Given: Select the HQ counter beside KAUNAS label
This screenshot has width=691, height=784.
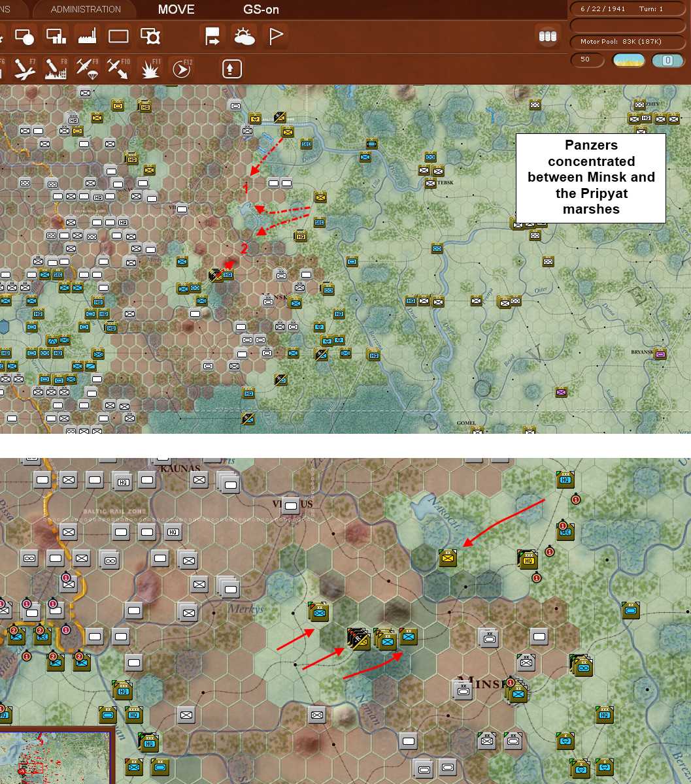Looking at the screenshot, I should (123, 482).
